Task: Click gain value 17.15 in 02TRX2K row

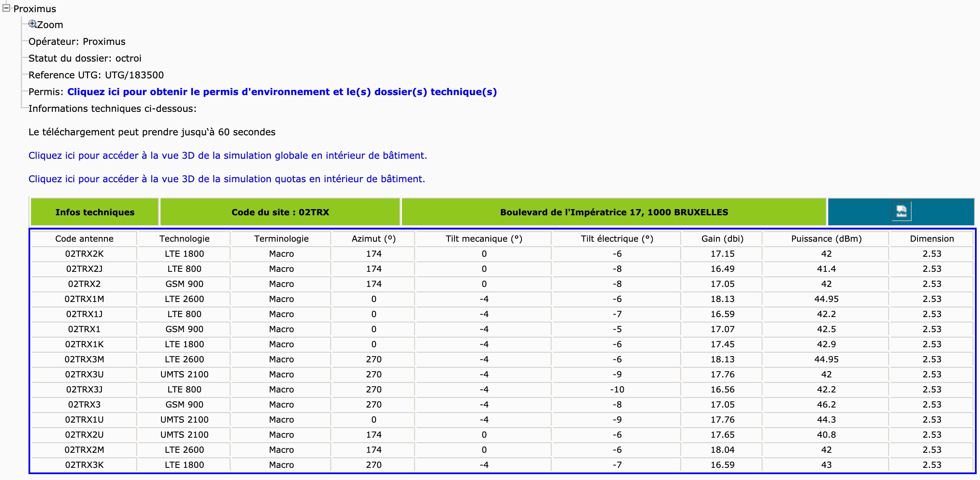Action: tap(722, 254)
